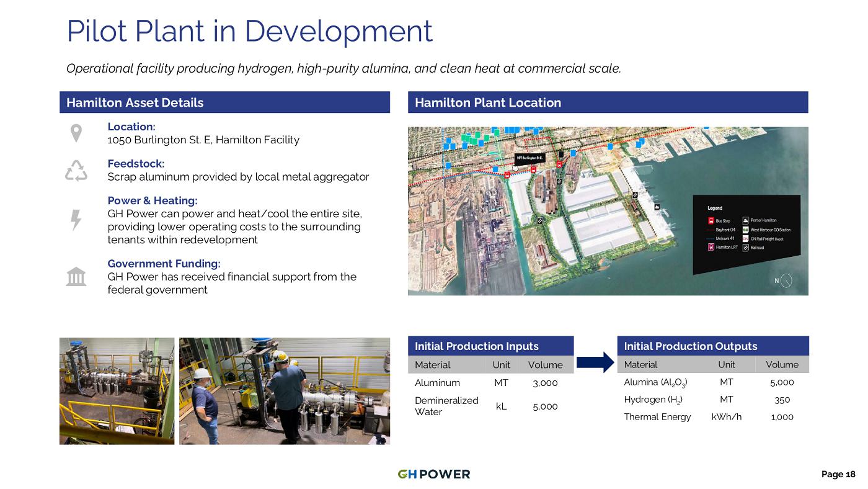Image resolution: width=868 pixels, height=489 pixels.
Task: Click the 'Scrap aluminum provided by local metal aggregator' line
Action: click(x=238, y=177)
